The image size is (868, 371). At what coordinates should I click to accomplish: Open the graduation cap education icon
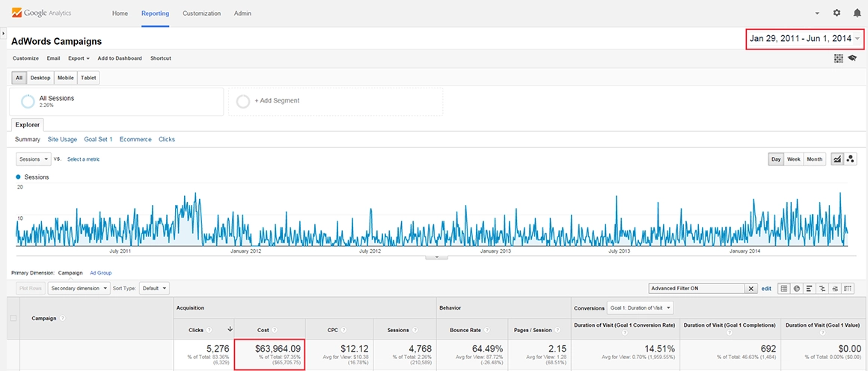(852, 58)
